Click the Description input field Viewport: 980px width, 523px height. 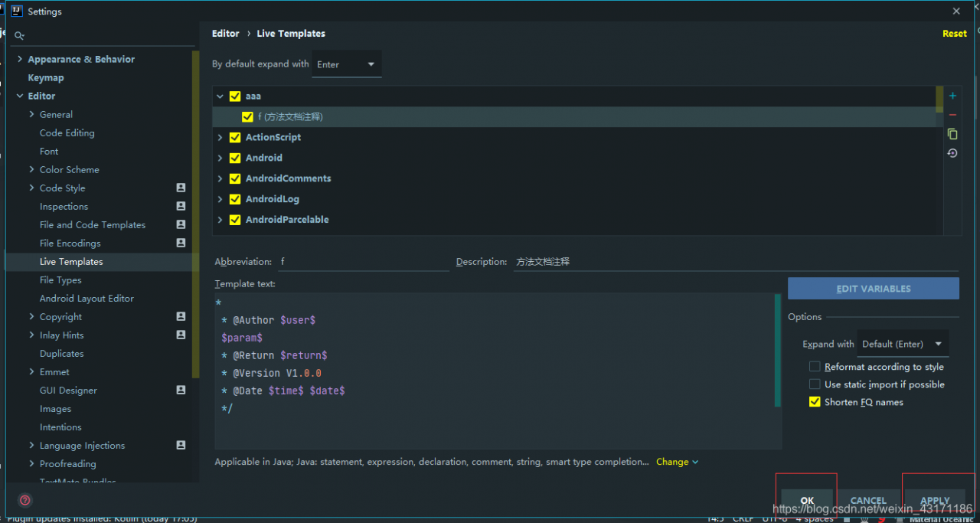point(735,261)
